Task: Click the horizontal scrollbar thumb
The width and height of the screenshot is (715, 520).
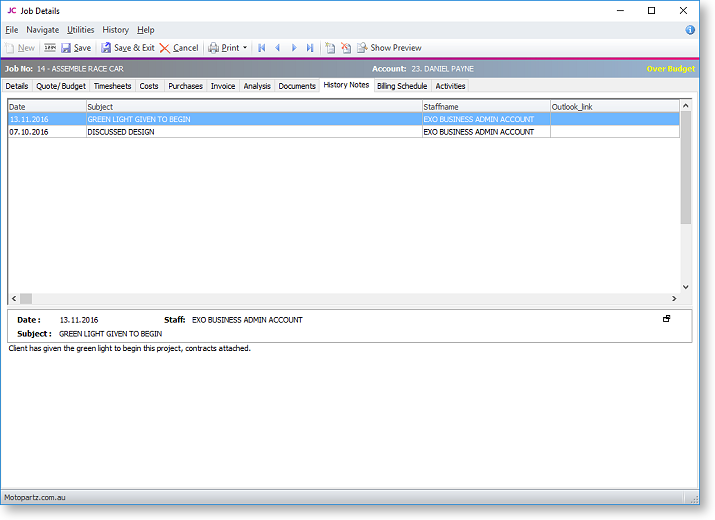Action: pos(26,298)
